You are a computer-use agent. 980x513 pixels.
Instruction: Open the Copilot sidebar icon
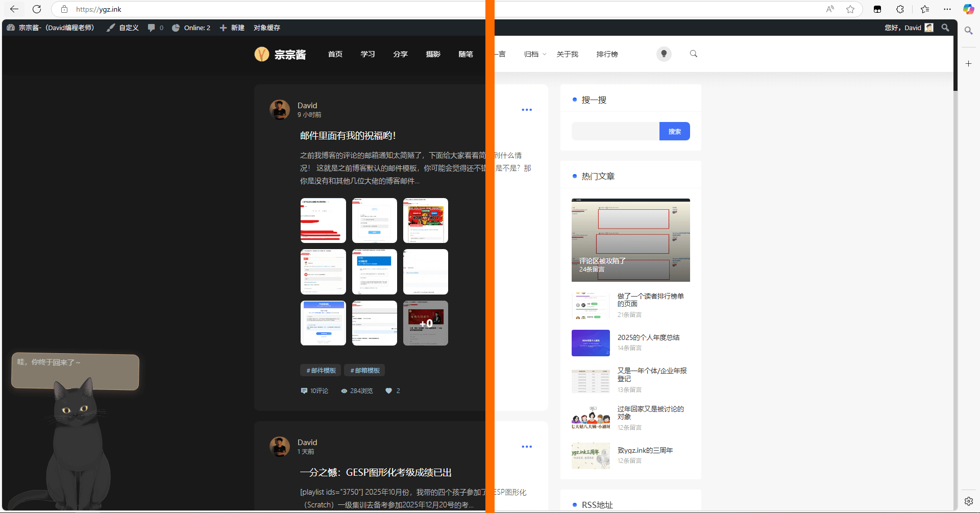pyautogui.click(x=968, y=9)
